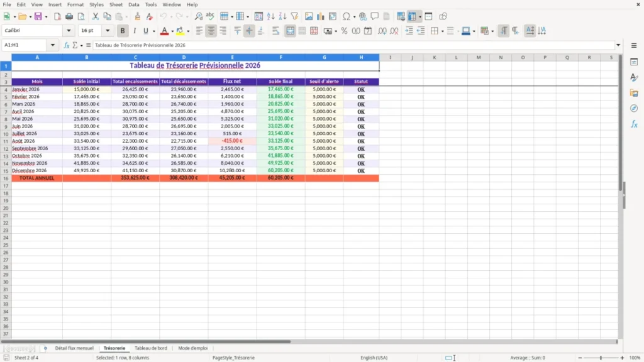Open the Data menu

pyautogui.click(x=134, y=4)
